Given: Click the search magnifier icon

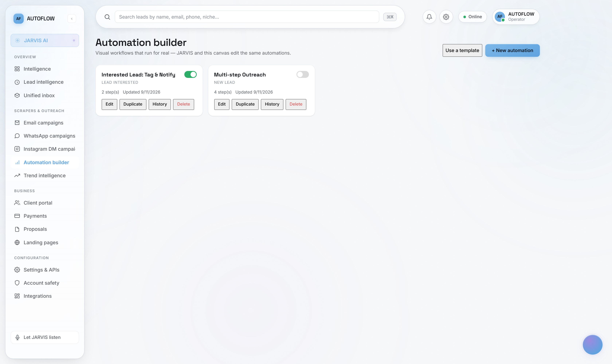Looking at the screenshot, I should [x=107, y=17].
